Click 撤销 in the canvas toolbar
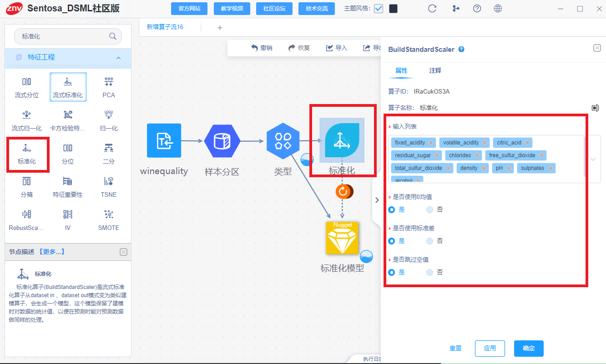 [262, 48]
